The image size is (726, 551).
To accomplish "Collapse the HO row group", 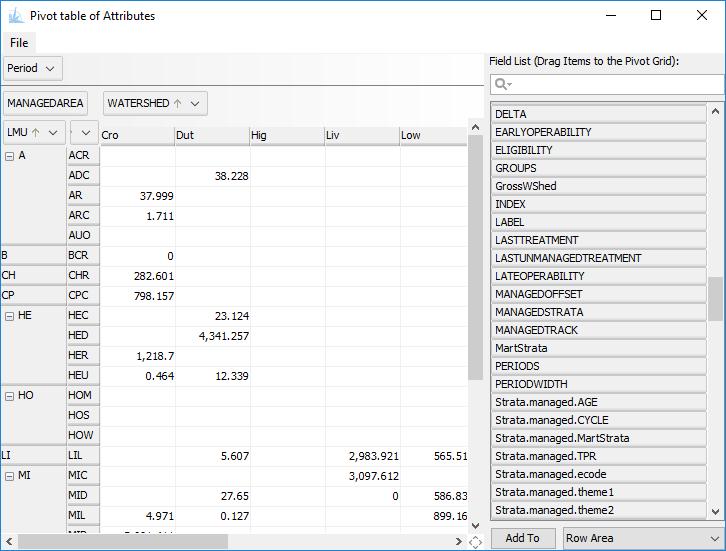I will pos(9,396).
